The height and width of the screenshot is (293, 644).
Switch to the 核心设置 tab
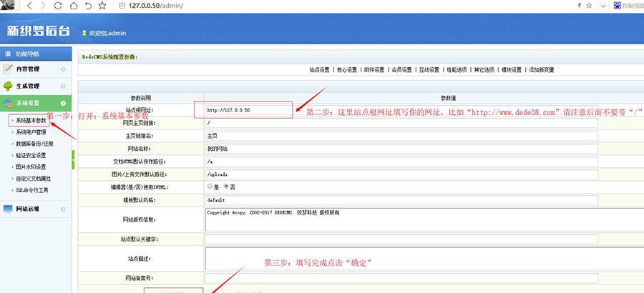[346, 70]
